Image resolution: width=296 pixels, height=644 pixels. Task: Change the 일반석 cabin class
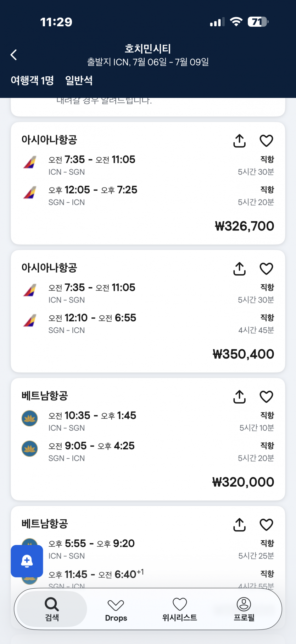point(79,81)
